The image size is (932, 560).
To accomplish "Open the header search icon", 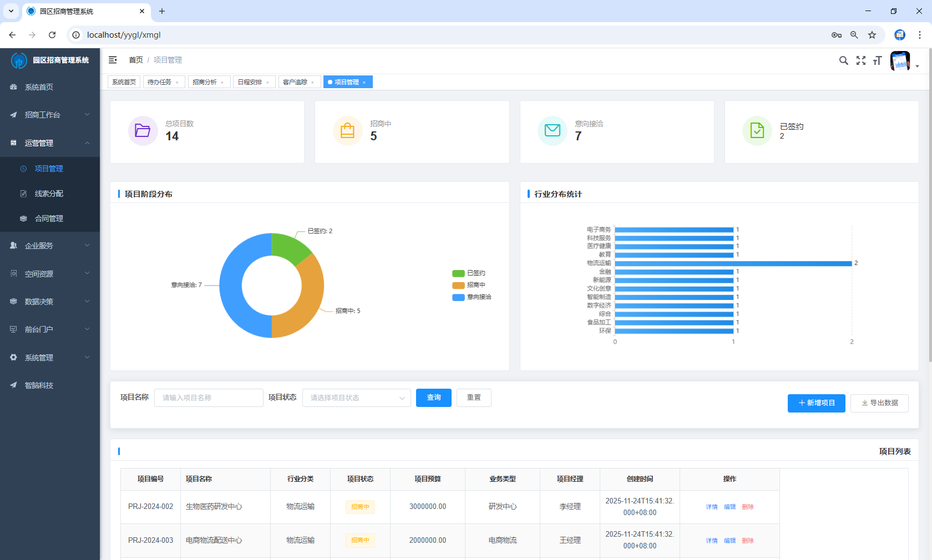I will (x=843, y=60).
